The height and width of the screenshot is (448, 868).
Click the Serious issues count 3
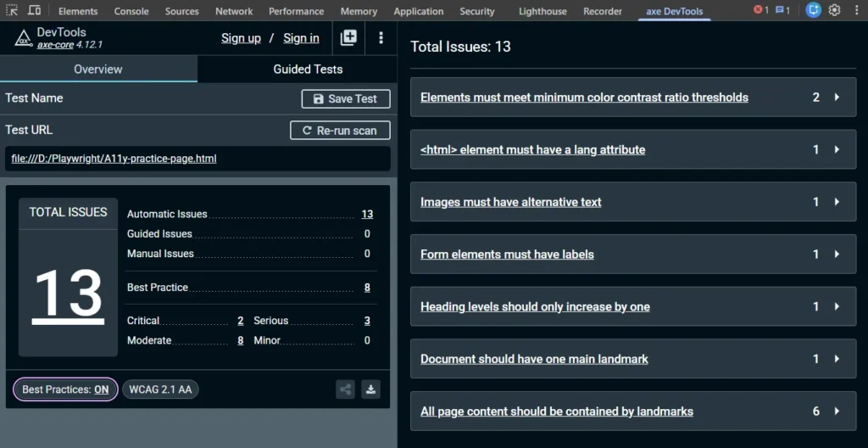(x=367, y=321)
